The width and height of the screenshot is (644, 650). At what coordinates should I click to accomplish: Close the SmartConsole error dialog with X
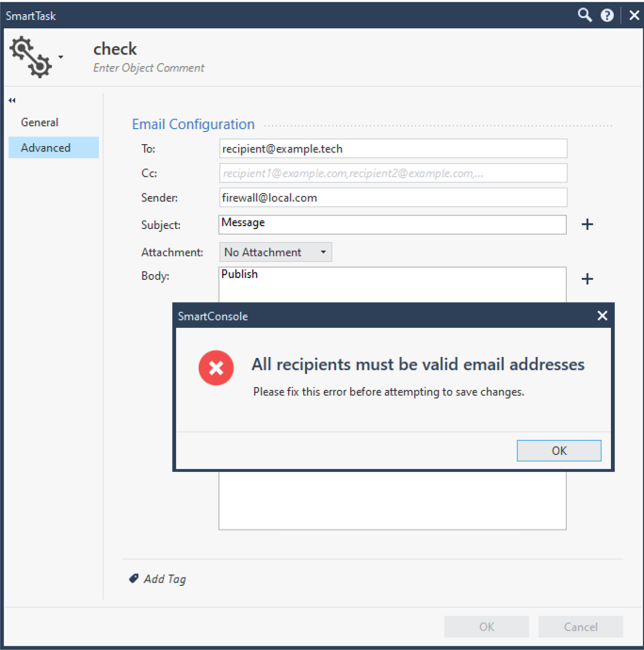point(603,316)
